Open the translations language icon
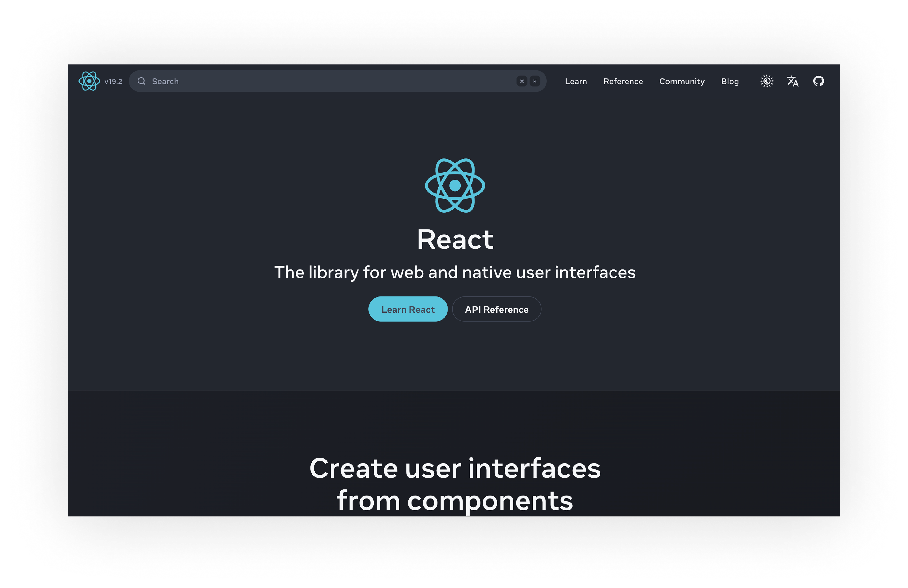 tap(792, 81)
